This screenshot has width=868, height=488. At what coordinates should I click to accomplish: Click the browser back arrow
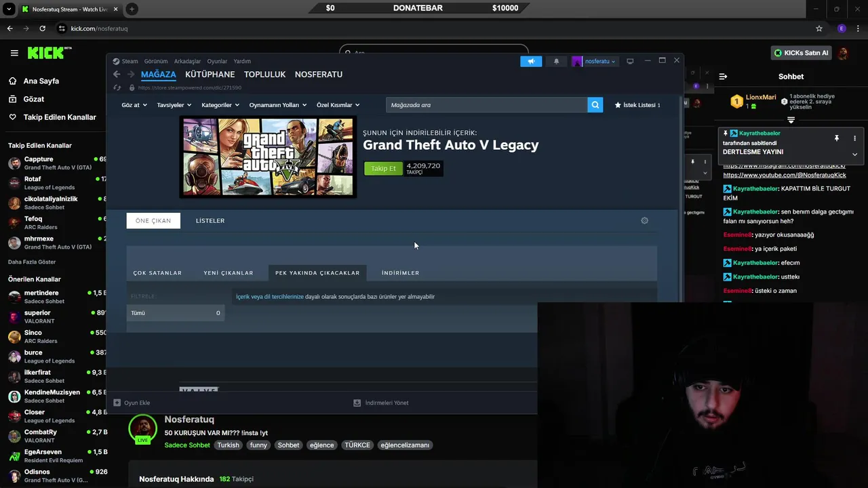pyautogui.click(x=9, y=28)
